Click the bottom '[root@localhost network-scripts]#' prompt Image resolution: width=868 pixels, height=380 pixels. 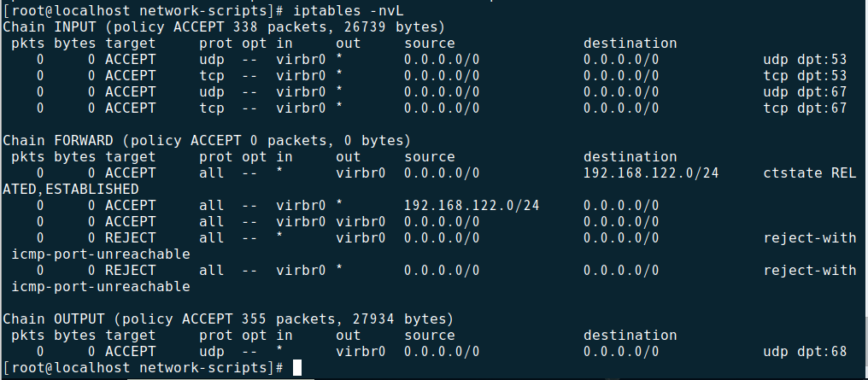point(144,368)
